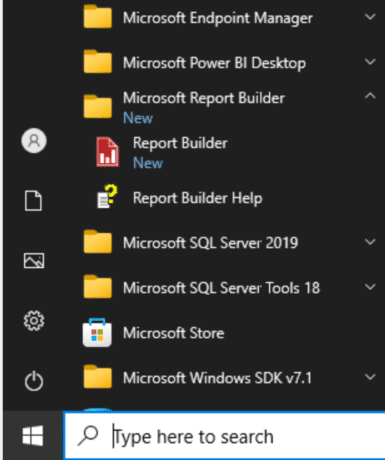The image size is (385, 460).
Task: Click the Windows Start button
Action: (x=33, y=436)
